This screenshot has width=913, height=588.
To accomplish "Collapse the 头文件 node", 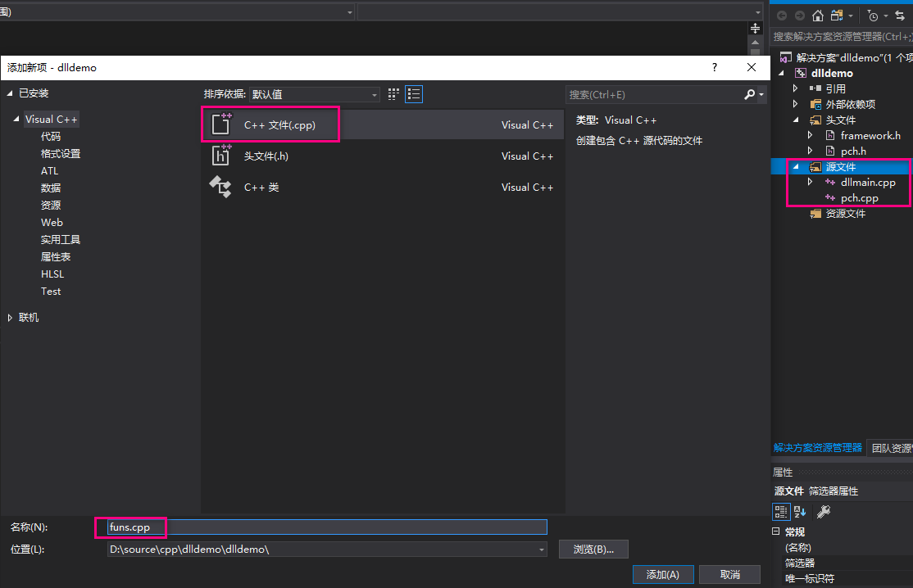I will point(796,120).
